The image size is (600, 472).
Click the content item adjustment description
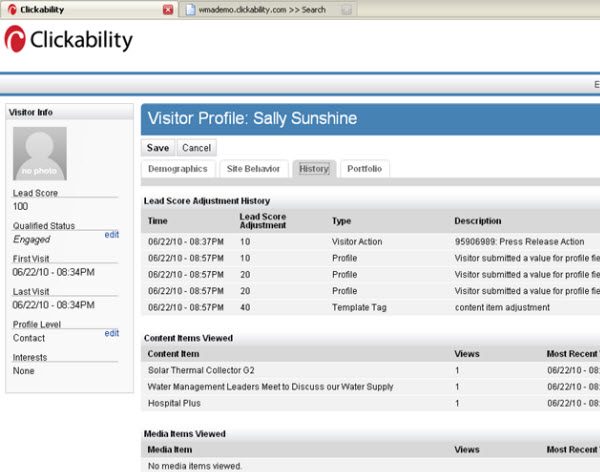click(502, 307)
